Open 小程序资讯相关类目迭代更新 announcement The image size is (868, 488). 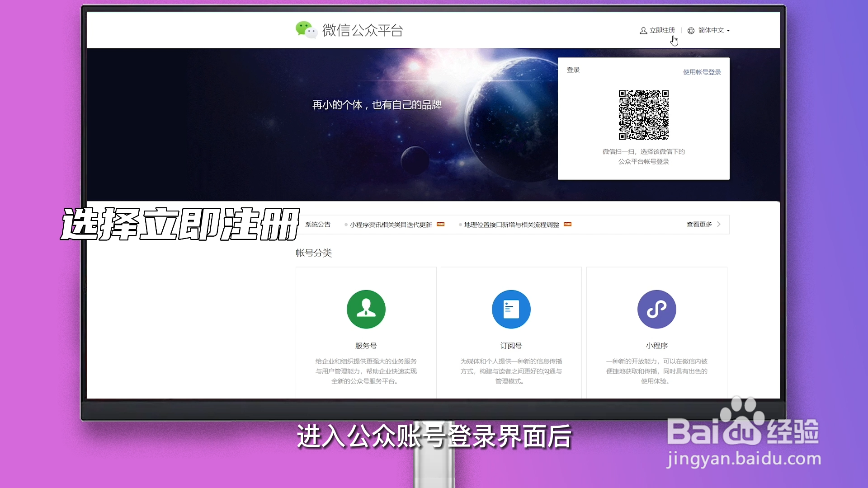coord(391,225)
